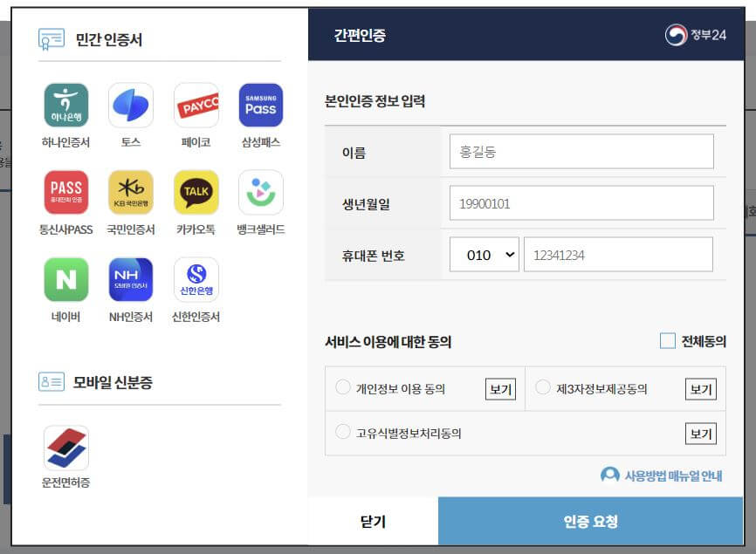Click the 모바일 신분증 ID card header icon
The width and height of the screenshot is (756, 554).
click(x=52, y=382)
